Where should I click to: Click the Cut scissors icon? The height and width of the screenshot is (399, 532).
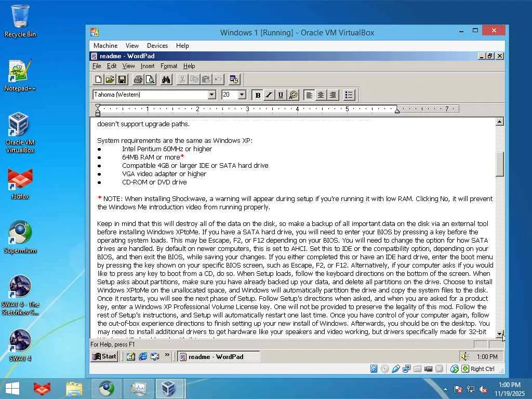click(x=182, y=79)
